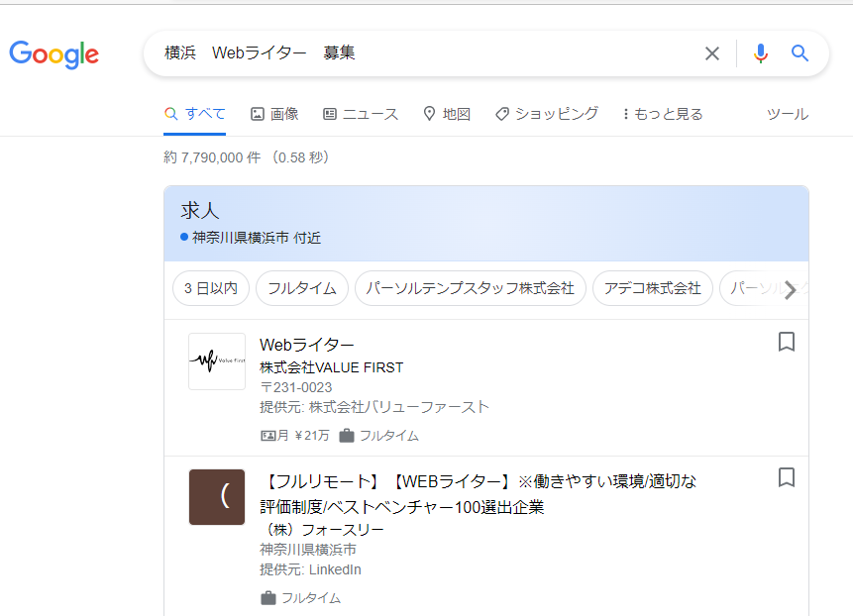Click the フルタイム label under フォースリー job
853x616 pixels.
[x=311, y=598]
